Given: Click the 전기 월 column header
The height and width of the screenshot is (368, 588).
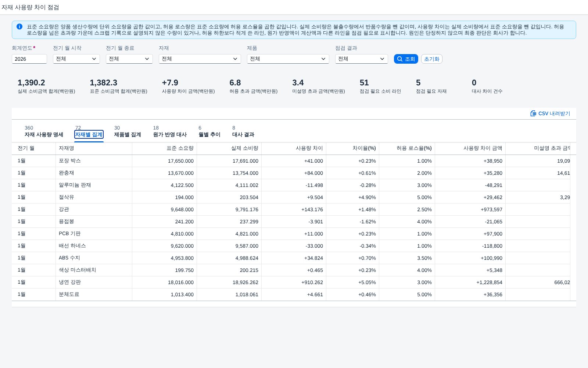Looking at the screenshot, I should click(x=34, y=148).
